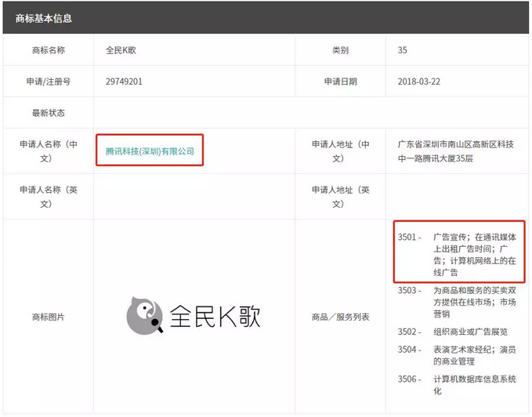Select 表演艺术家经纪 description text
Screen dimensions: 532x417
tap(475, 355)
